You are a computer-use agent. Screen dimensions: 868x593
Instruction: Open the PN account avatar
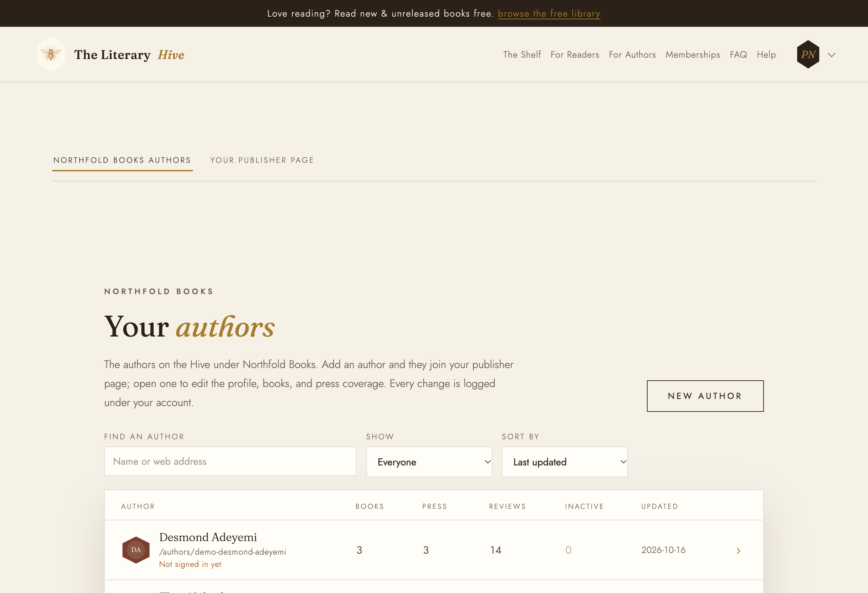pos(808,55)
